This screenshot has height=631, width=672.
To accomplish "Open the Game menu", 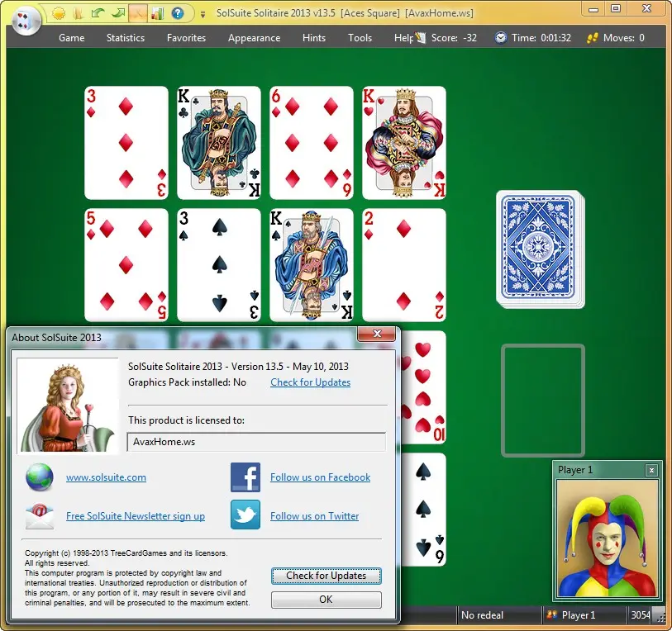I will [72, 38].
